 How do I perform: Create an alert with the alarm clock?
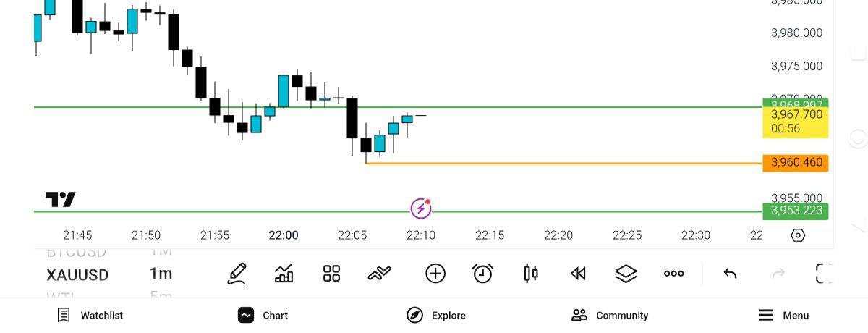click(482, 274)
